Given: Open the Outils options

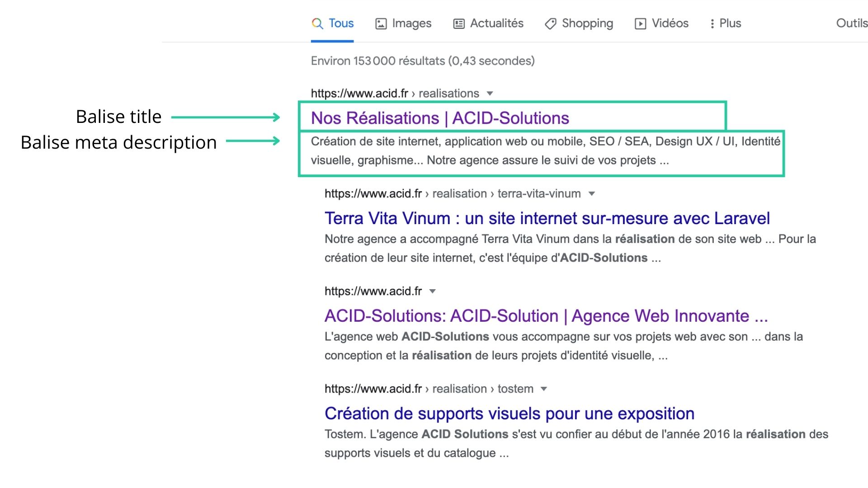Looking at the screenshot, I should (x=852, y=23).
